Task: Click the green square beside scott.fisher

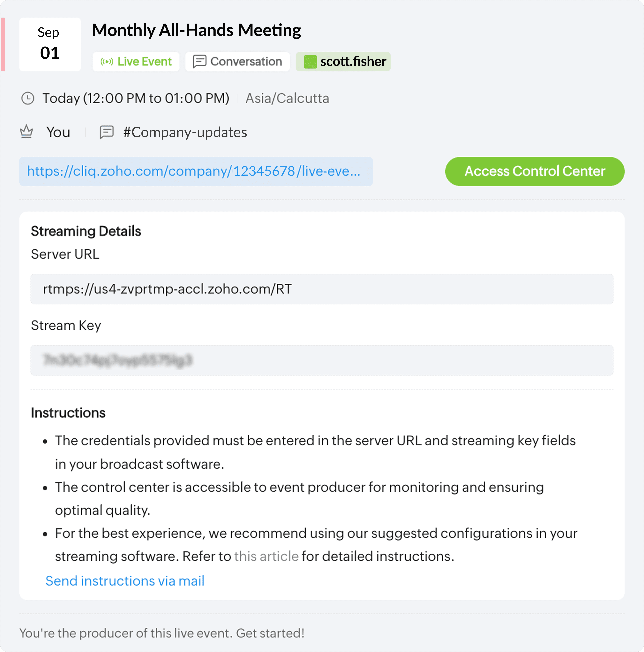Action: pos(310,62)
